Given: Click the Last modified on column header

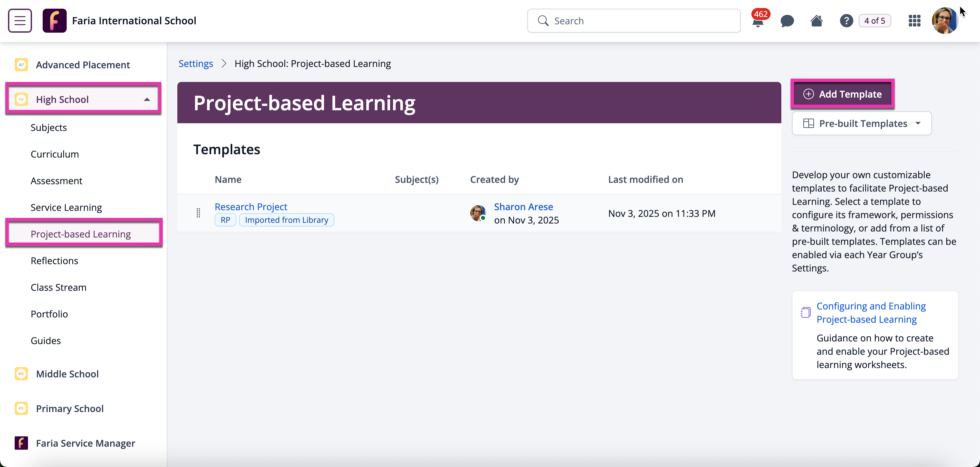Looking at the screenshot, I should [x=646, y=180].
